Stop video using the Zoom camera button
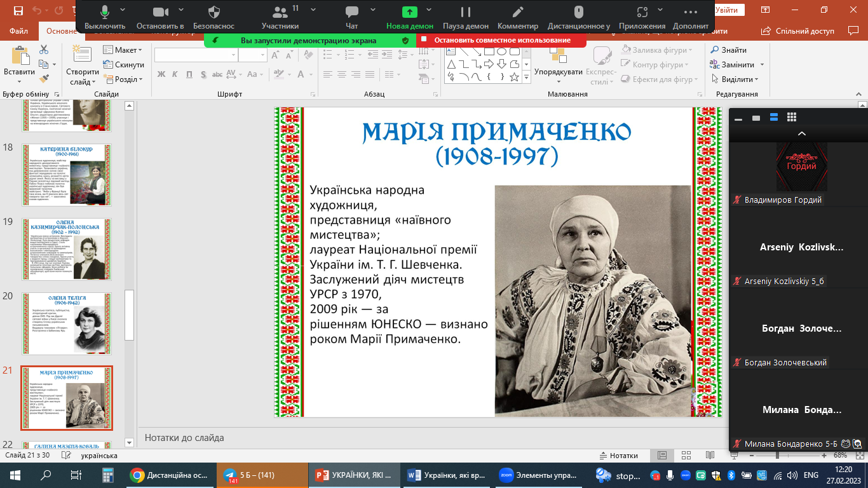 [x=160, y=13]
